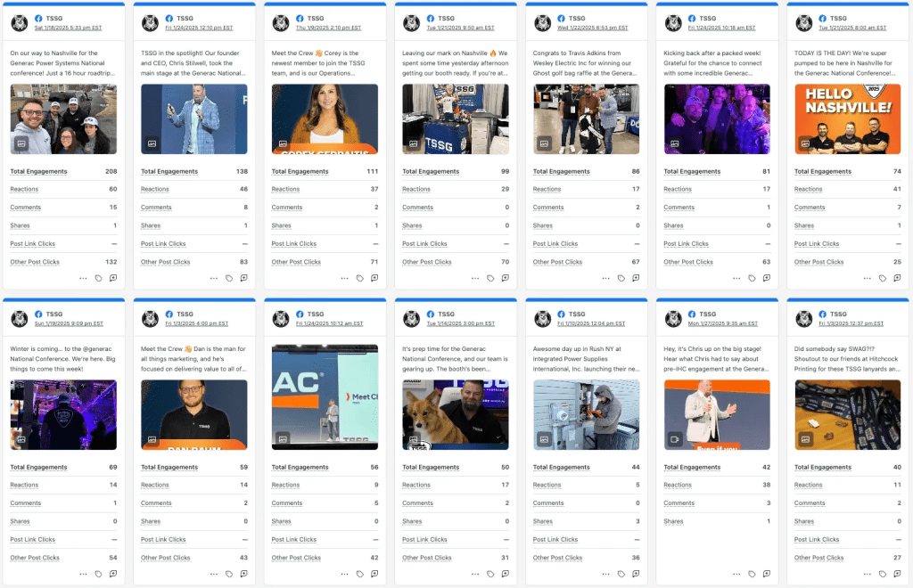Screen dimensions: 913x588
Task: Open the Mon 1/27/2025 9:35 am EST date link
Action: tap(722, 323)
